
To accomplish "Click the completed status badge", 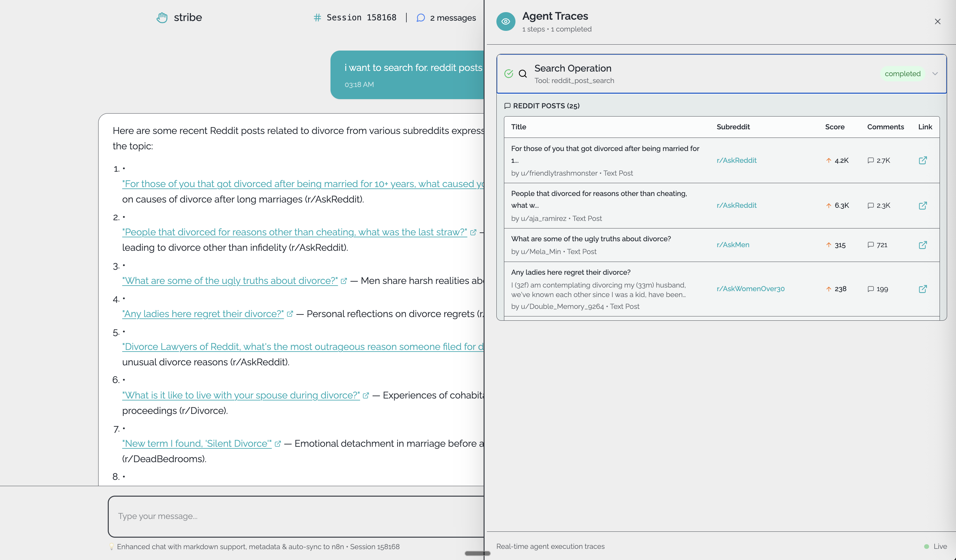I will click(x=902, y=74).
